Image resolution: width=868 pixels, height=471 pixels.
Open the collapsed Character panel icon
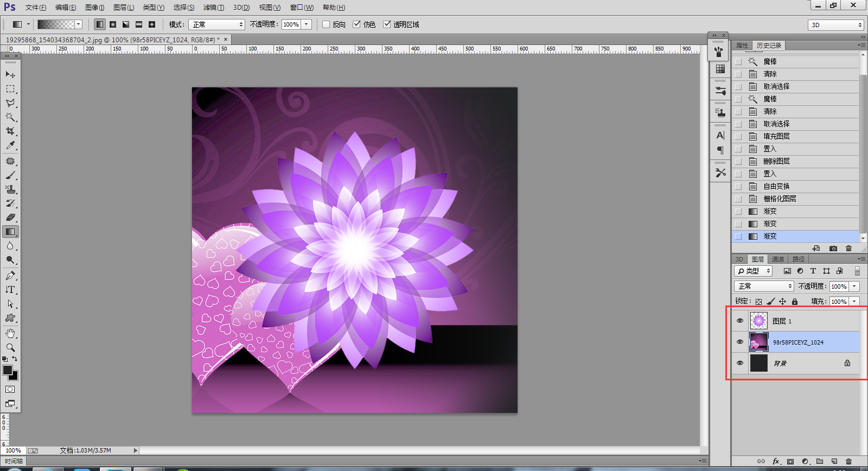720,136
